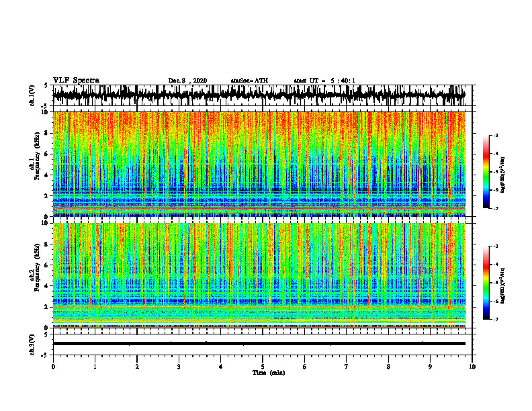Click the ch.1 voltage waveform trace panel
Image resolution: width=532 pixels, height=411 pixels.
pos(263,95)
